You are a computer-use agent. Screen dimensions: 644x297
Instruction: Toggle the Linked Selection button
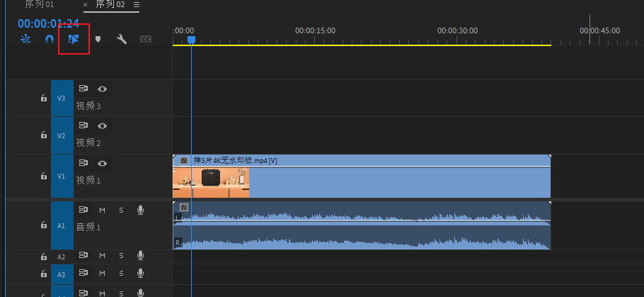(74, 40)
